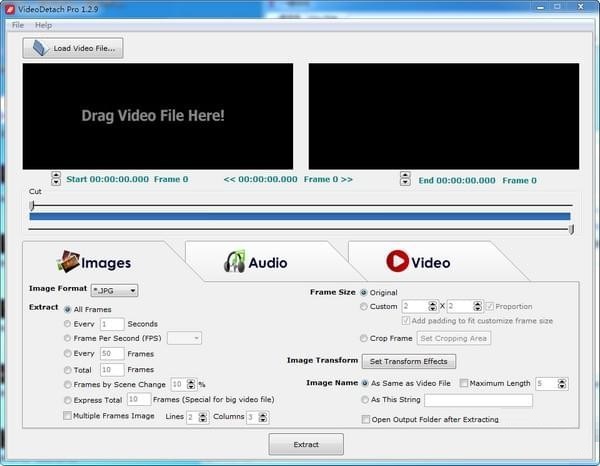Adjust the Start time spinner arrows
The width and height of the screenshot is (600, 466).
click(x=56, y=179)
